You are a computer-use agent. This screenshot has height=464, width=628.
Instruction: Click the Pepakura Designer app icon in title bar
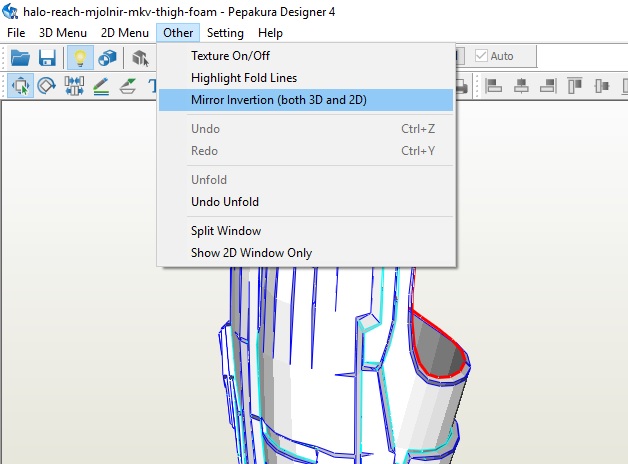coord(10,11)
